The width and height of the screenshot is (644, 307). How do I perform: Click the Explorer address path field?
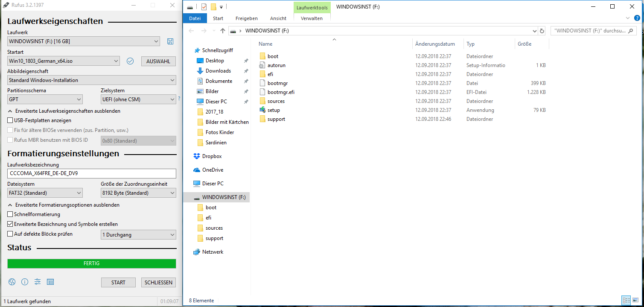point(382,31)
